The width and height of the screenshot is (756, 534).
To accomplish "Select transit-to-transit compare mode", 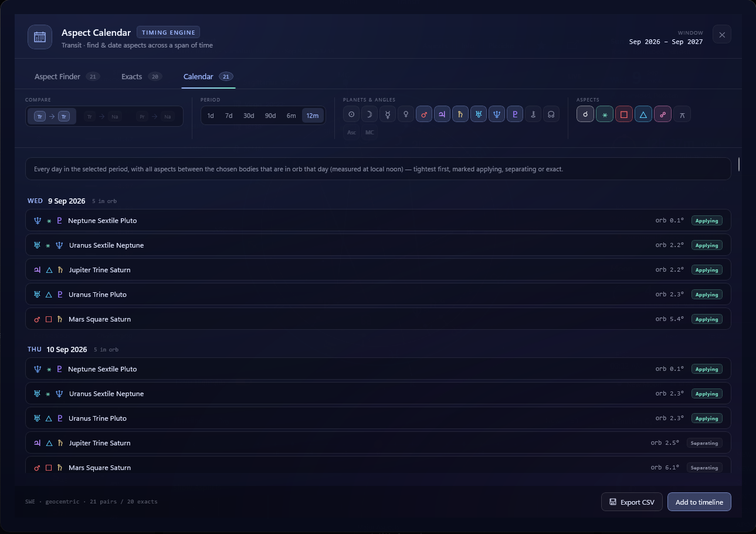I will tap(52, 116).
